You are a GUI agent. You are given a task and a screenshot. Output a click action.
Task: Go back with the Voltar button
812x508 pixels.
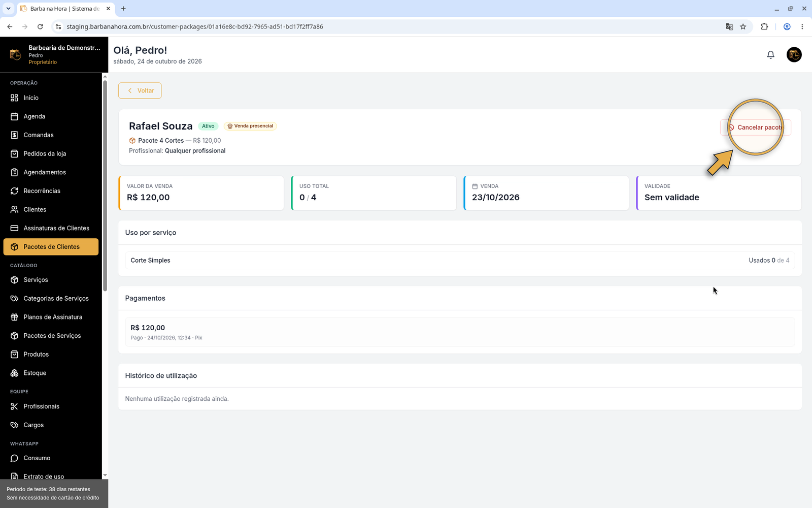point(140,90)
